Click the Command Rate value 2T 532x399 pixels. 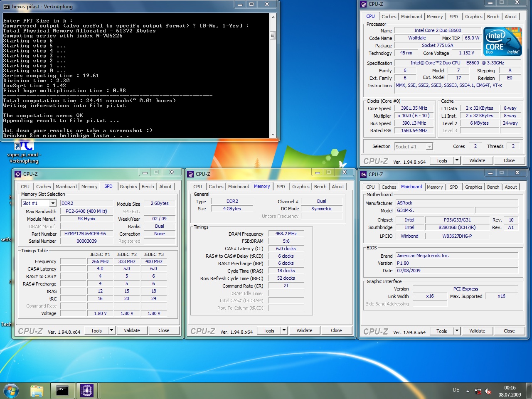286,286
